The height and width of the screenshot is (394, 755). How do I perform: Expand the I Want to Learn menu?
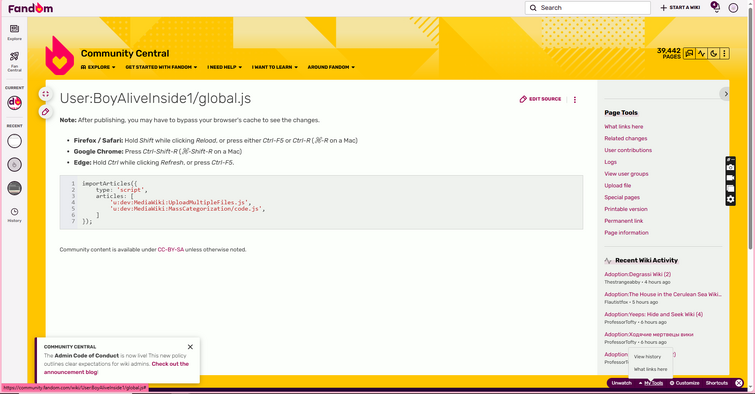tap(274, 67)
